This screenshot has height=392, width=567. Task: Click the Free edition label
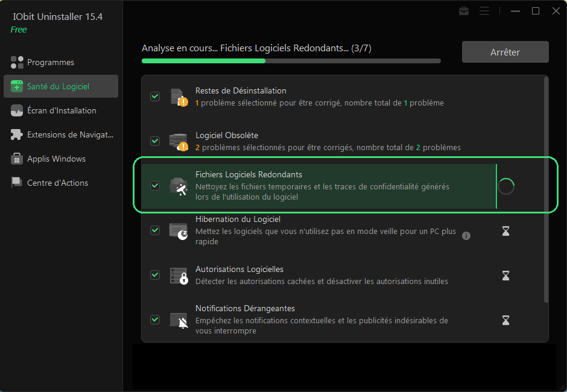coord(19,30)
